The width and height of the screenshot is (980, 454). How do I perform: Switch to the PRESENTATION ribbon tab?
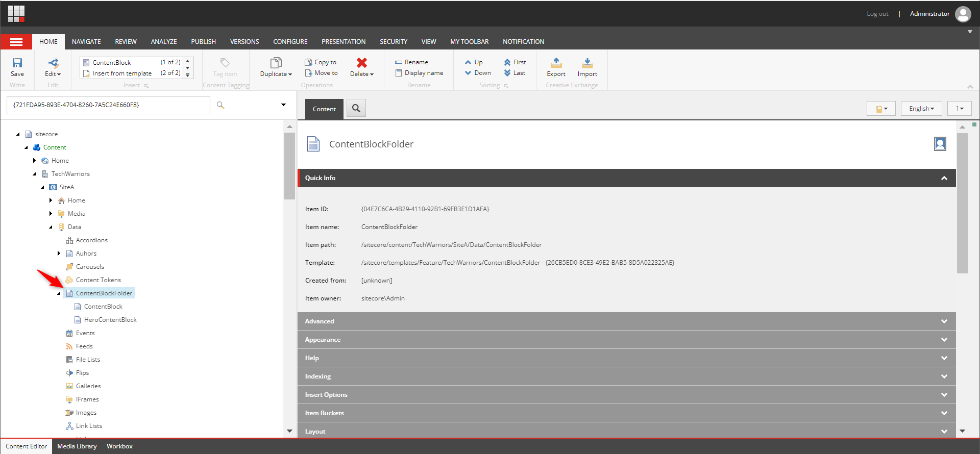[344, 42]
